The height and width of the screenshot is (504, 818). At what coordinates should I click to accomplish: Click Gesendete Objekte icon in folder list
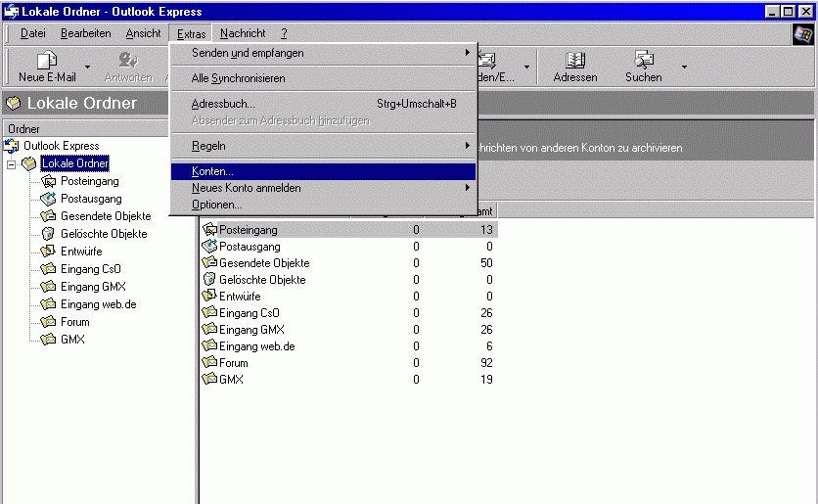pyautogui.click(x=209, y=262)
